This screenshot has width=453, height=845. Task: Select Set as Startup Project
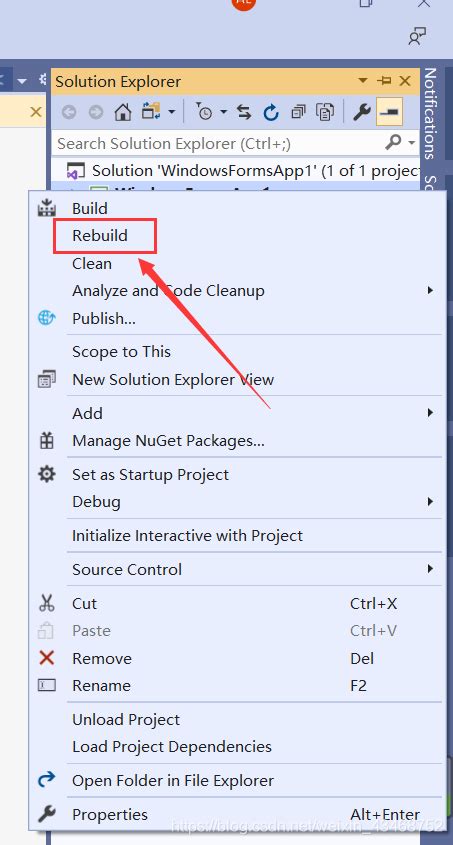click(x=150, y=474)
